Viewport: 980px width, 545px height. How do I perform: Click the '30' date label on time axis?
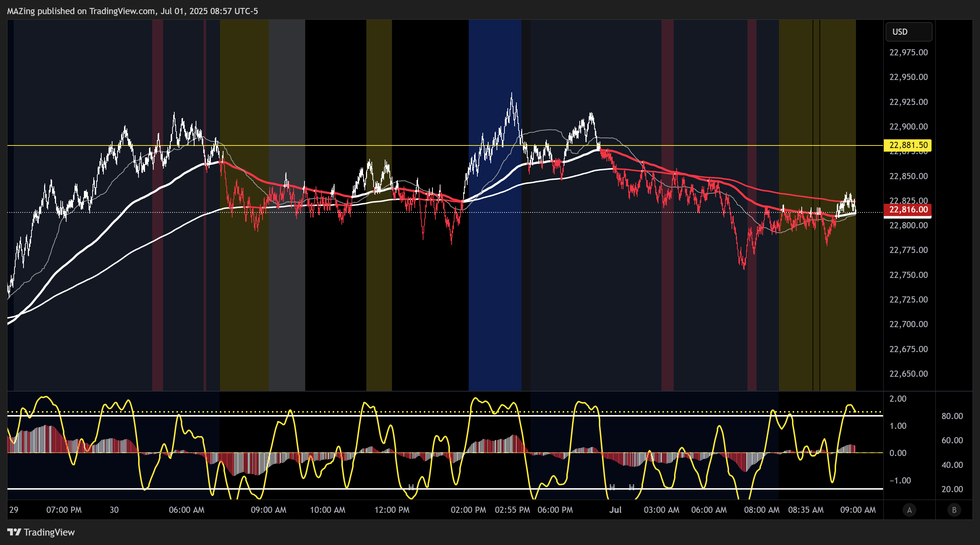pyautogui.click(x=114, y=510)
